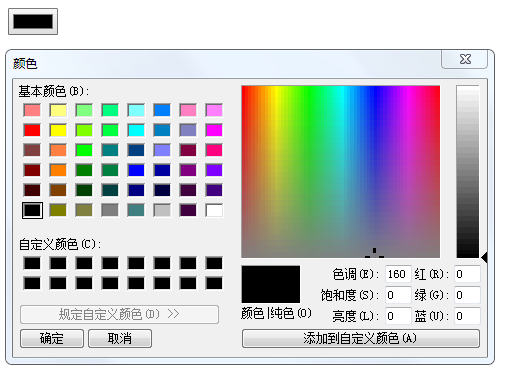The image size is (530, 388).
Task: Select the pure red basic swatch
Action: [x=32, y=130]
